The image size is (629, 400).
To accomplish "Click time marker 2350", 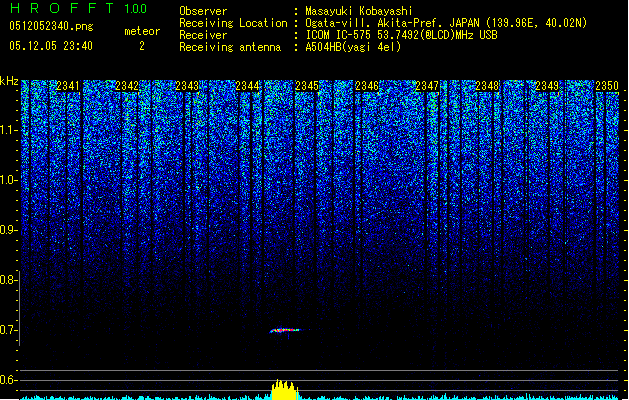I will click(607, 86).
